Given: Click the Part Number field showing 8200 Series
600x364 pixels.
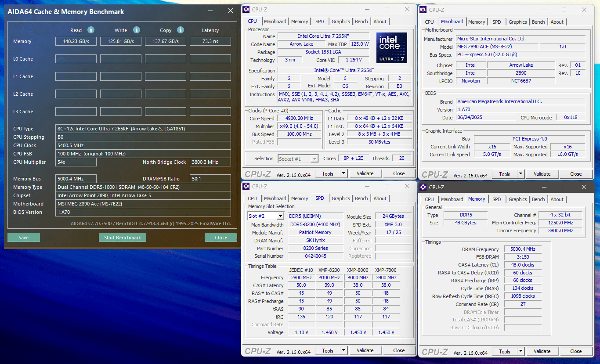Looking at the screenshot, I should (x=315, y=248).
